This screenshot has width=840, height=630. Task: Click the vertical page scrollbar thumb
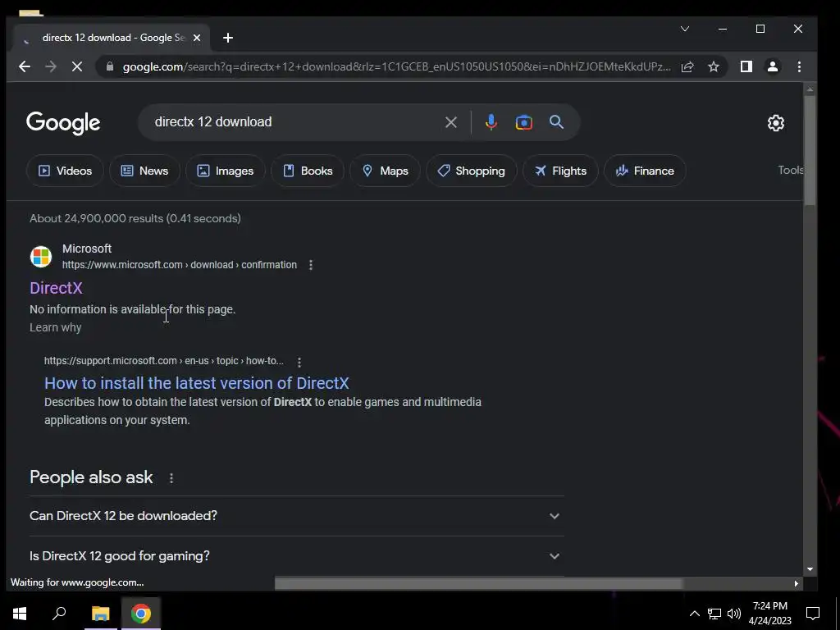(x=810, y=150)
